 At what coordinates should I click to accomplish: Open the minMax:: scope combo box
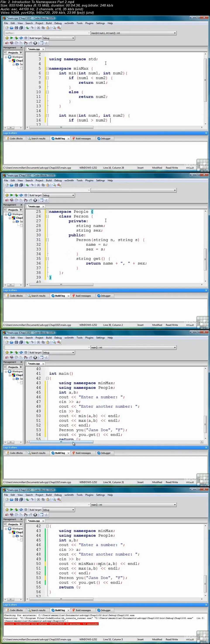[47, 33]
